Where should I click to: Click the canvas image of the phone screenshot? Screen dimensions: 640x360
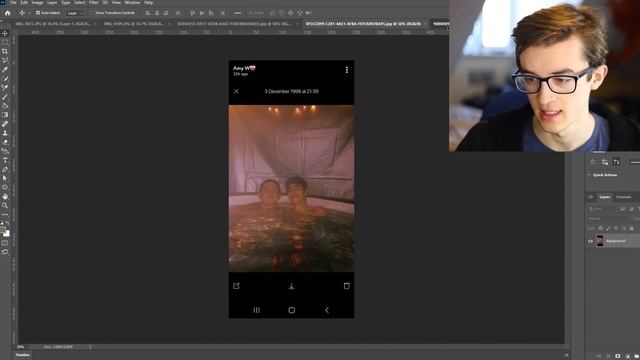291,189
